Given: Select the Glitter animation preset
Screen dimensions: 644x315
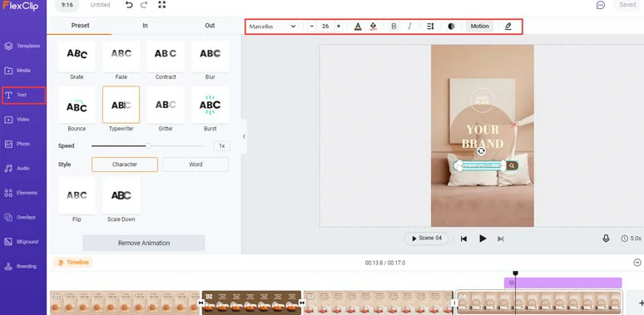Looking at the screenshot, I should [x=166, y=106].
